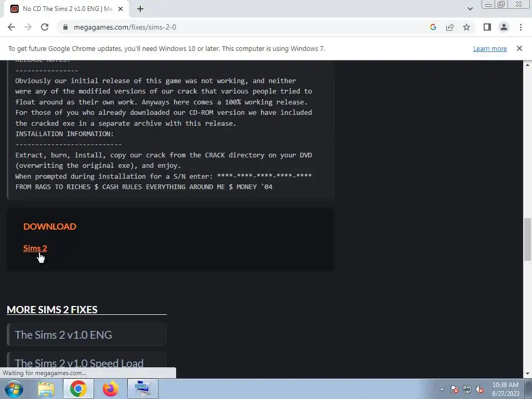Open the Windows Start menu

[x=14, y=389]
